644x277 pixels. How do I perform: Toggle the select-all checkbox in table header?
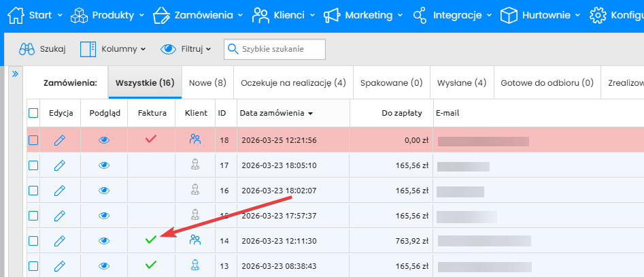point(33,113)
